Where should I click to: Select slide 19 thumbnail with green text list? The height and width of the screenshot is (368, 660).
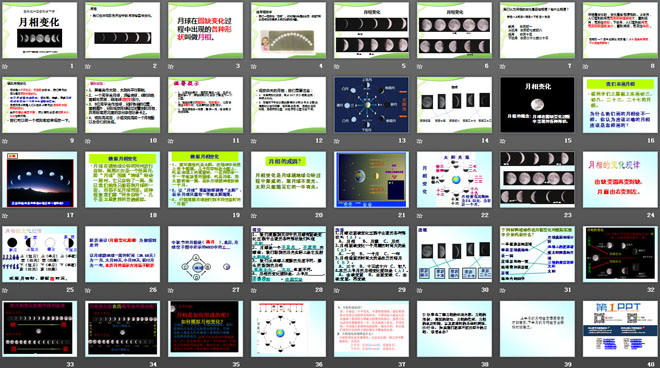(205, 179)
